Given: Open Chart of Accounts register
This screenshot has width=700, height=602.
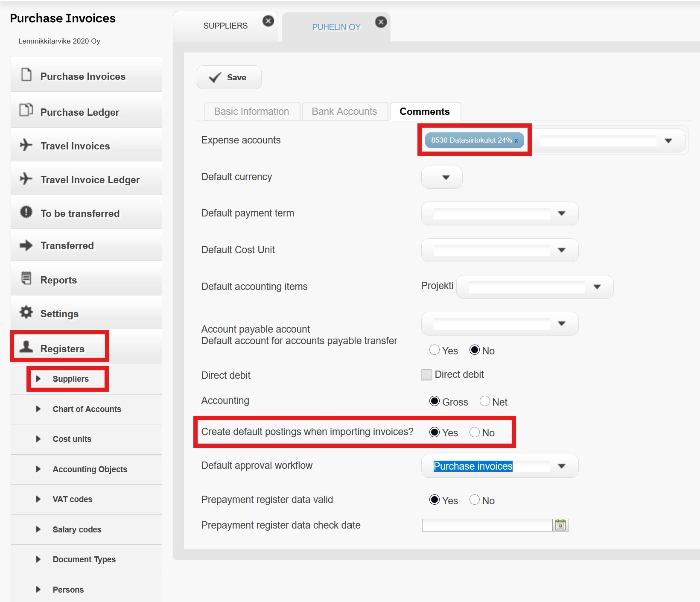Looking at the screenshot, I should click(x=87, y=409).
